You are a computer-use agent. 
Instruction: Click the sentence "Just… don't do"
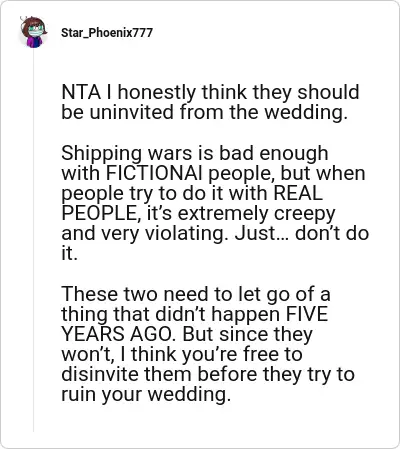pos(302,234)
